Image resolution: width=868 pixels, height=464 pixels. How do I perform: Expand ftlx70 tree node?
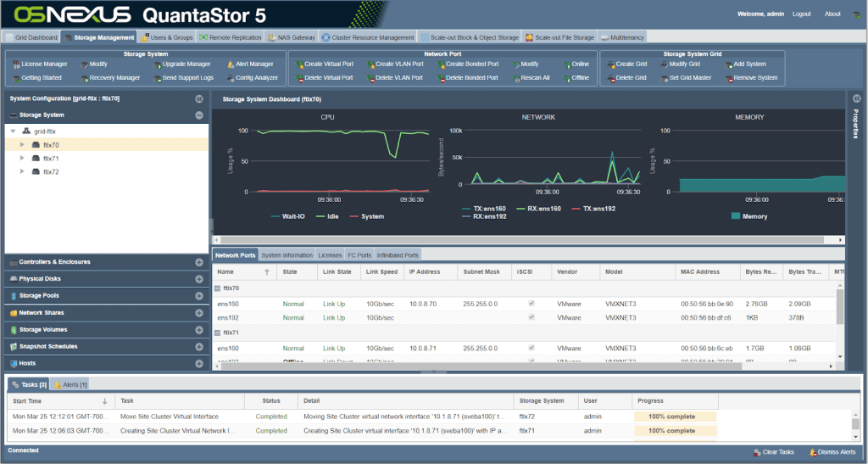(22, 144)
